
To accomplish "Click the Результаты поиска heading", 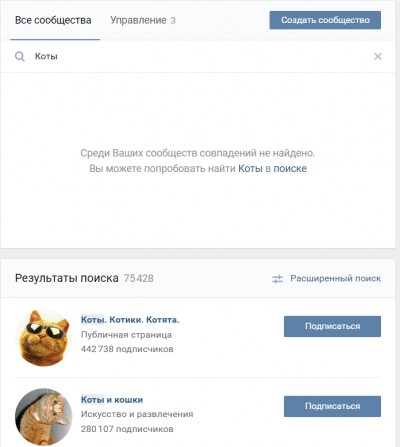I will pos(67,278).
